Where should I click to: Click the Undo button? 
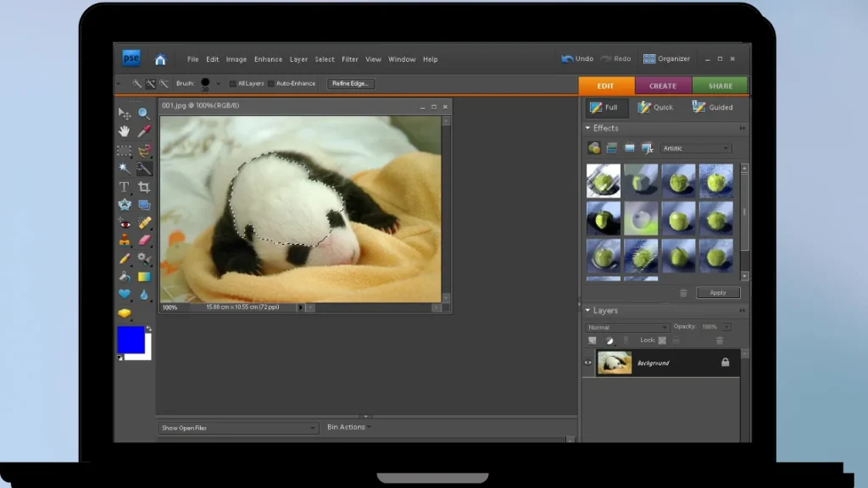(576, 58)
